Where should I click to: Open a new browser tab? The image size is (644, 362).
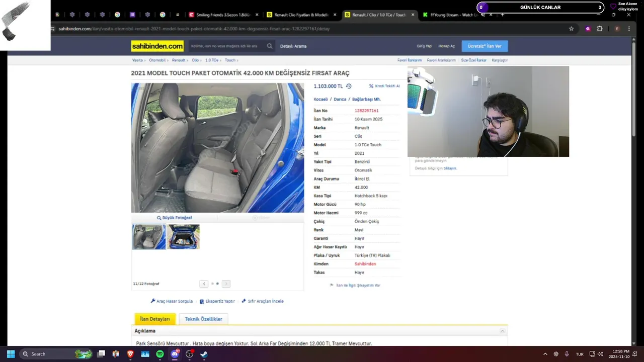(502, 15)
